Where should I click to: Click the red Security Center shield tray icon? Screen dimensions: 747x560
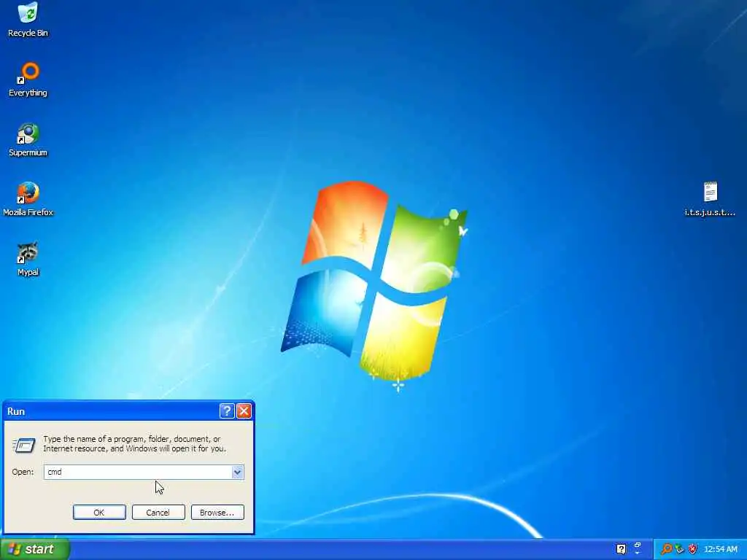tap(693, 549)
